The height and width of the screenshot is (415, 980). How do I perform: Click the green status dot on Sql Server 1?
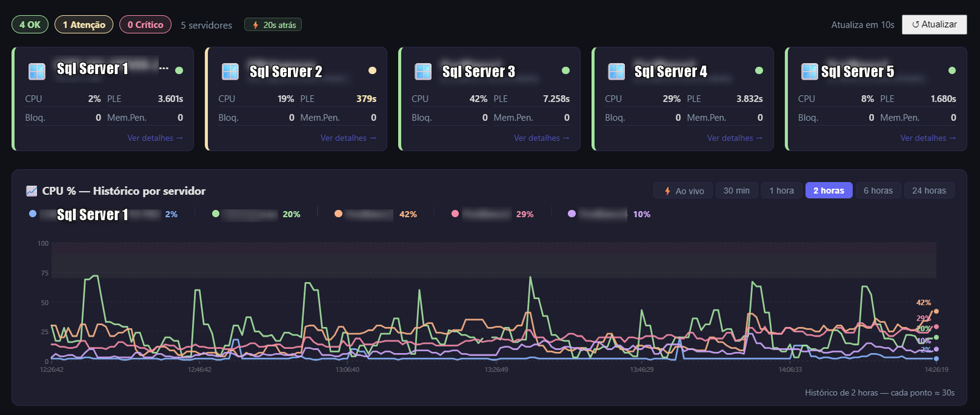click(x=179, y=70)
